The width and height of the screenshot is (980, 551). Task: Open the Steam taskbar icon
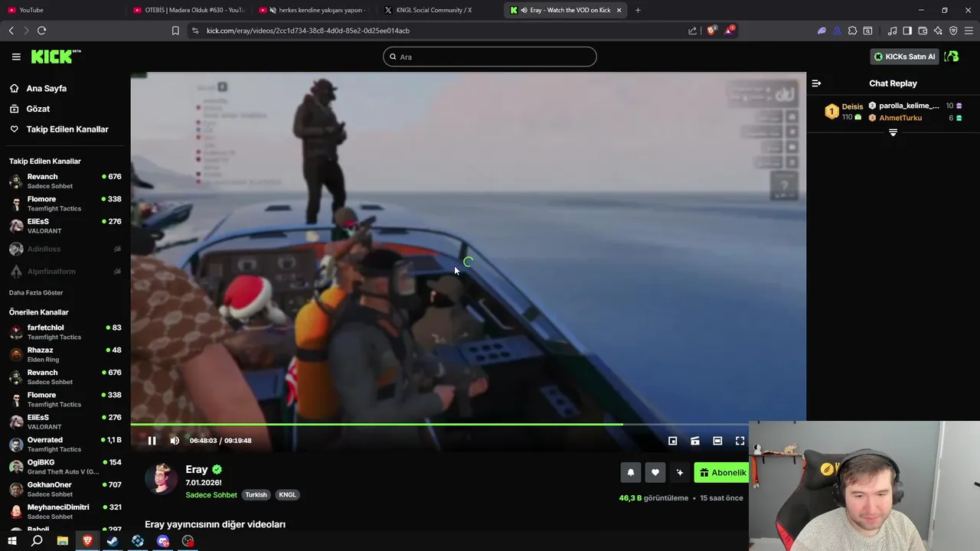[113, 541]
